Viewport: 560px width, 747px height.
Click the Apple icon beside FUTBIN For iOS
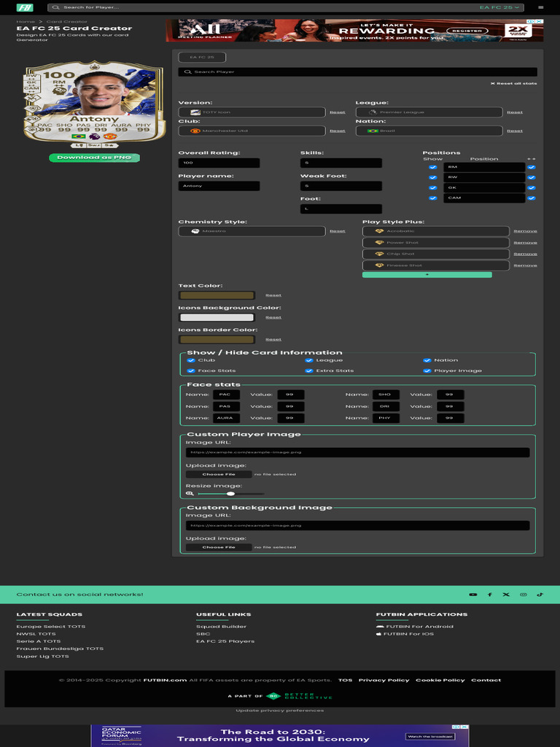(378, 634)
